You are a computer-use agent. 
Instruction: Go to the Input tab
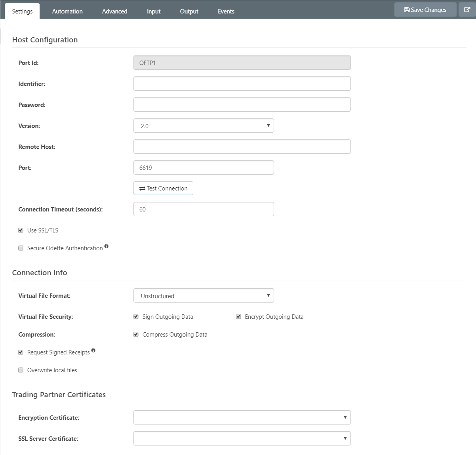click(x=154, y=11)
